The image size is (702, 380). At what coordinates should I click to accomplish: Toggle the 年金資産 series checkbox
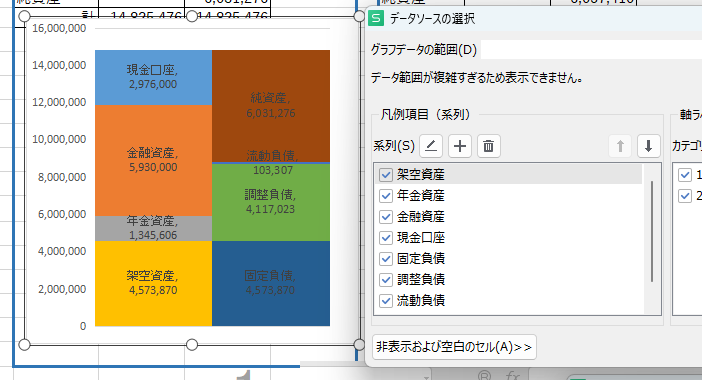(386, 196)
